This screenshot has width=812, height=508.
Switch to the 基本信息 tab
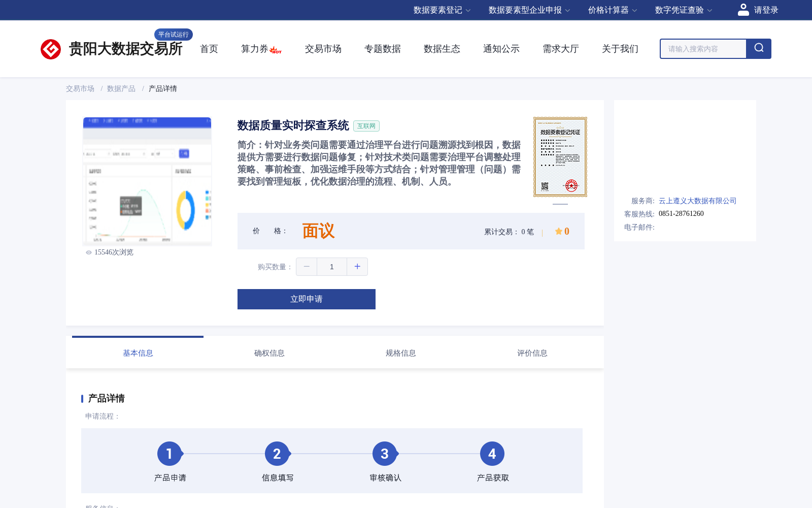(138, 353)
